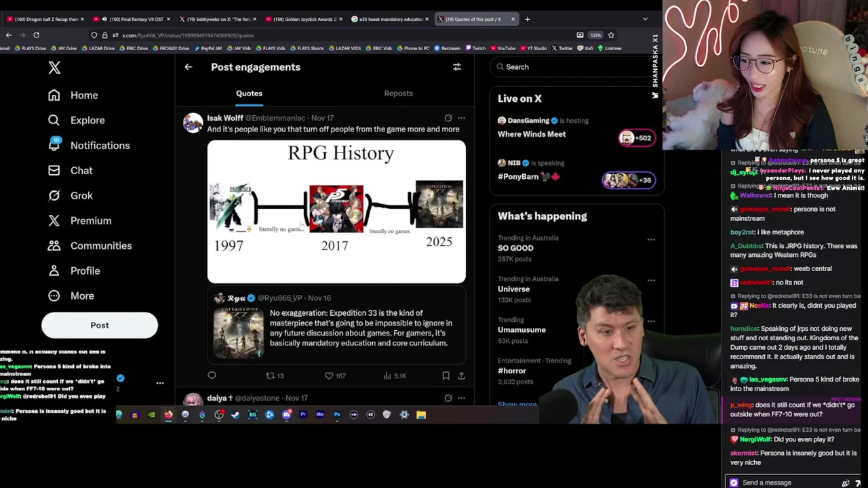Click the browser back arrow
This screenshot has width=868, height=488.
click(9, 35)
